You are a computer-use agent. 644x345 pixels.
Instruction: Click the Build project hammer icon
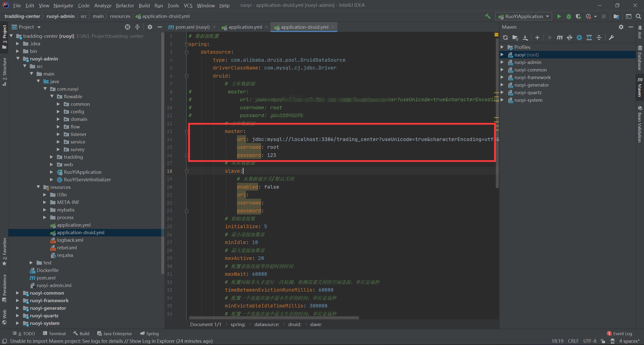point(488,16)
